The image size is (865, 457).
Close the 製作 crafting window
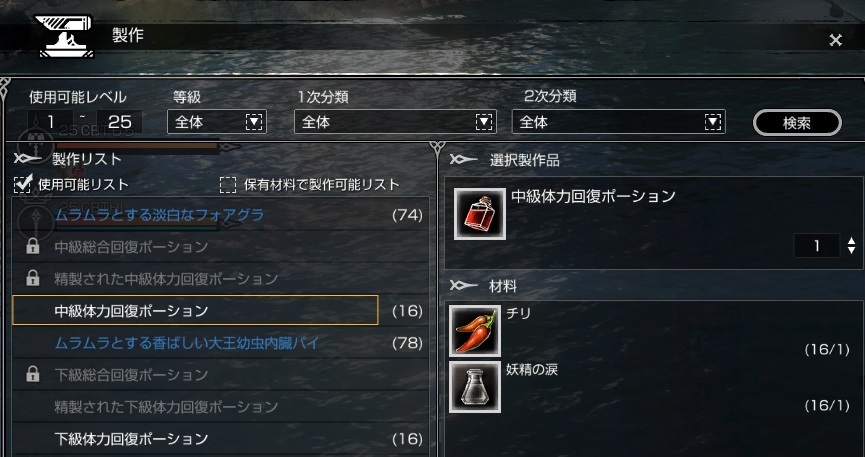pyautogui.click(x=835, y=40)
